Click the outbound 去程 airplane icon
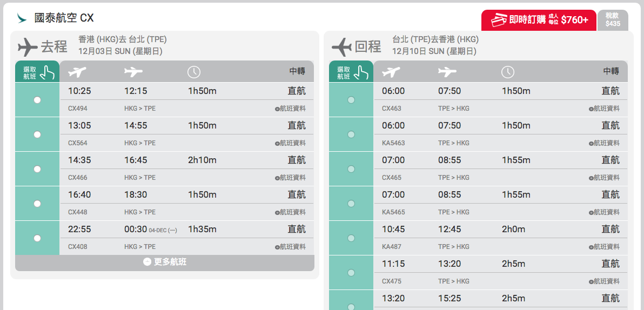 pos(28,47)
